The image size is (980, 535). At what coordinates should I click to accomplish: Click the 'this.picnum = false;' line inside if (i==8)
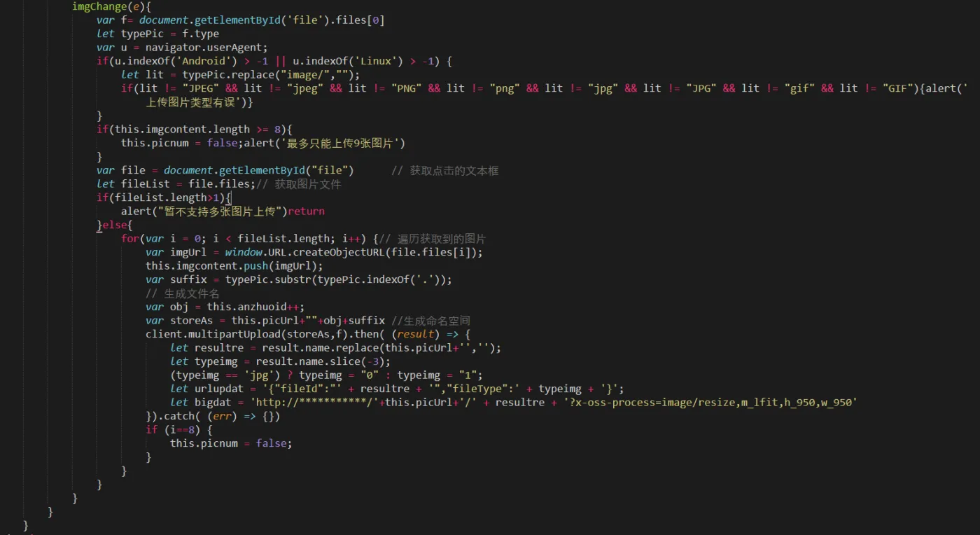tap(231, 443)
